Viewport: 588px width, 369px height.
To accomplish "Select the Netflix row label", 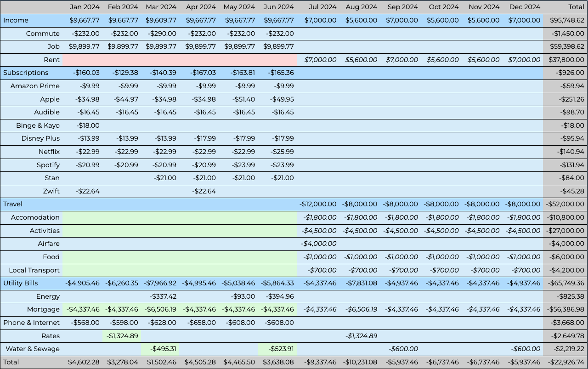I will point(49,152).
